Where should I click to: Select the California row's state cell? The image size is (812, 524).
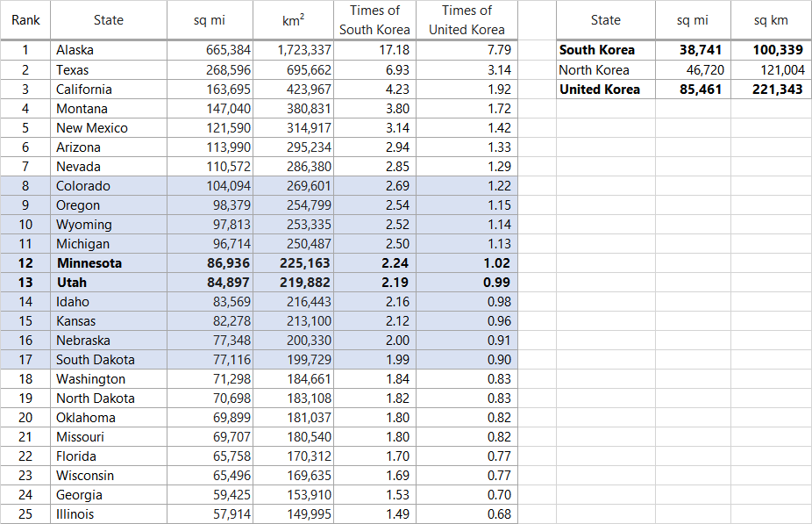tap(108, 90)
